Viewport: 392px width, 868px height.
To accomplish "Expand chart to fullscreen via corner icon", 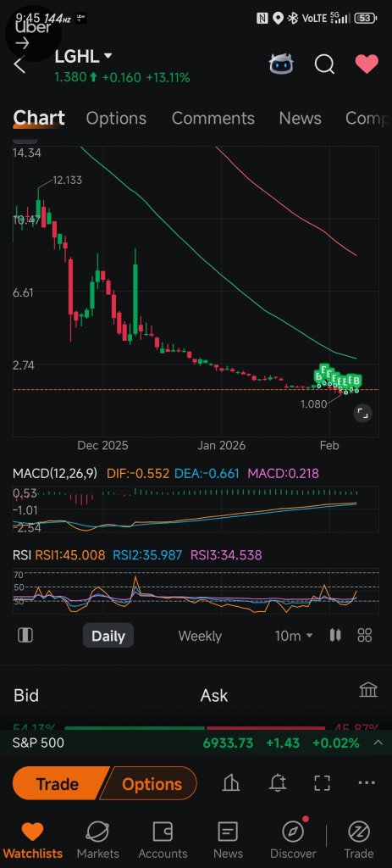I will point(362,413).
